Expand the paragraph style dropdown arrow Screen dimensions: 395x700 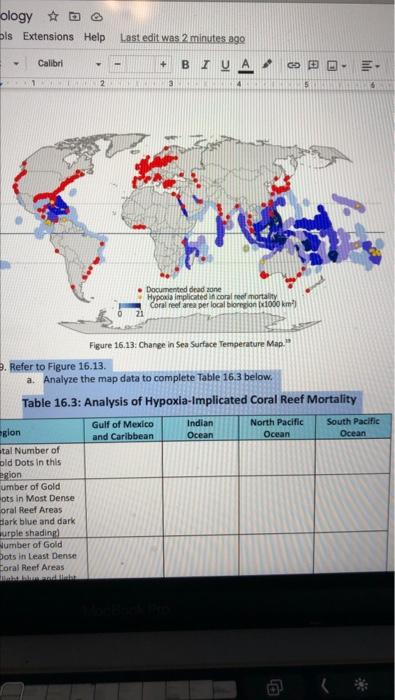[16, 63]
